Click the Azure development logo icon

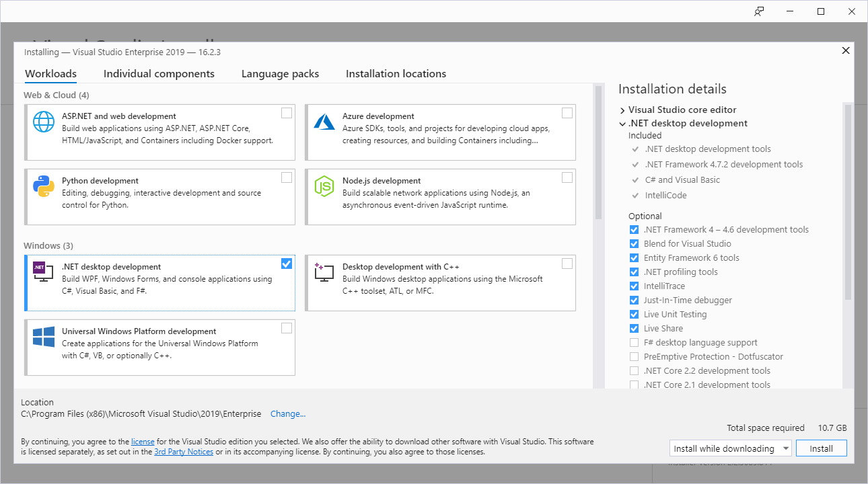[324, 122]
